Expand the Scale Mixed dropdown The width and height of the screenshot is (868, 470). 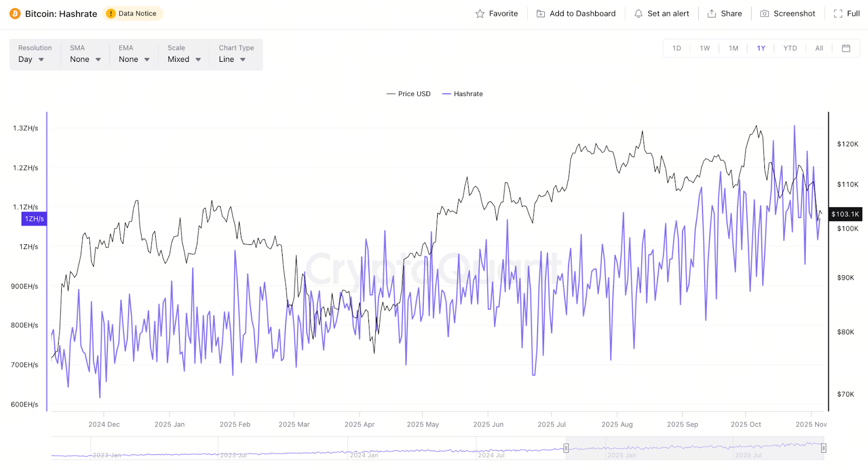[x=184, y=59]
